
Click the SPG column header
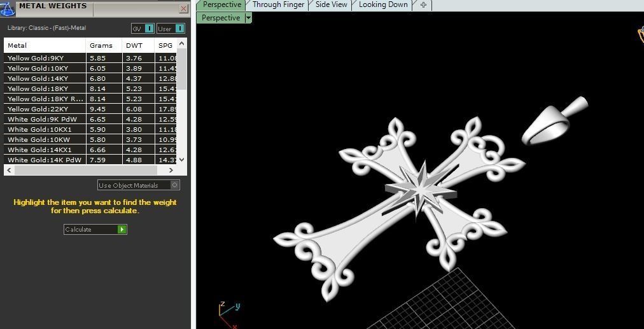(x=166, y=46)
